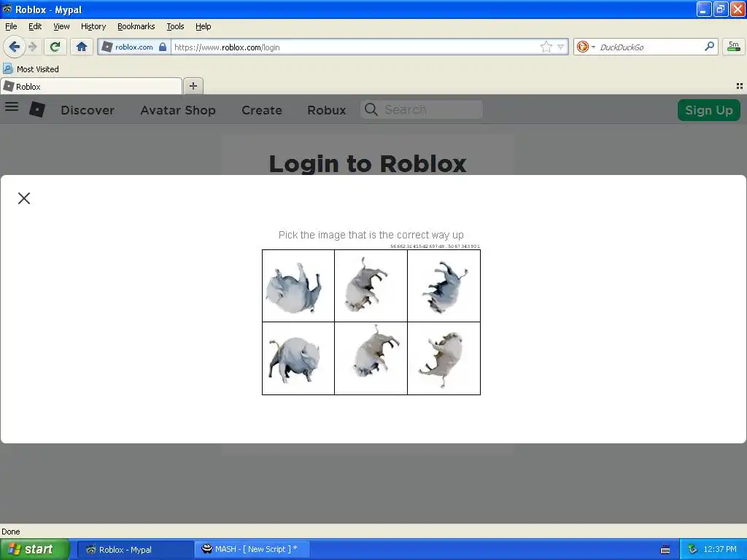Switch to Roblox - Mypal taskbar button
Image resolution: width=747 pixels, height=560 pixels.
pyautogui.click(x=135, y=550)
